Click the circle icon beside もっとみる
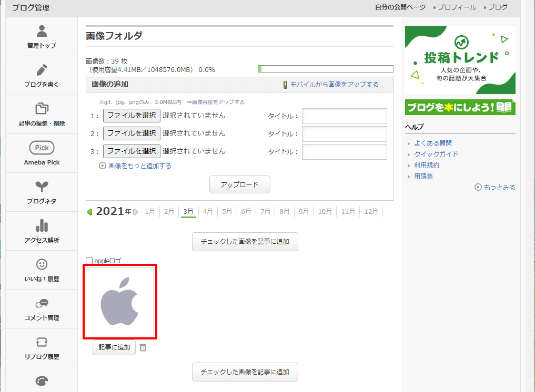Screen dimensions: 535x392 (478, 187)
